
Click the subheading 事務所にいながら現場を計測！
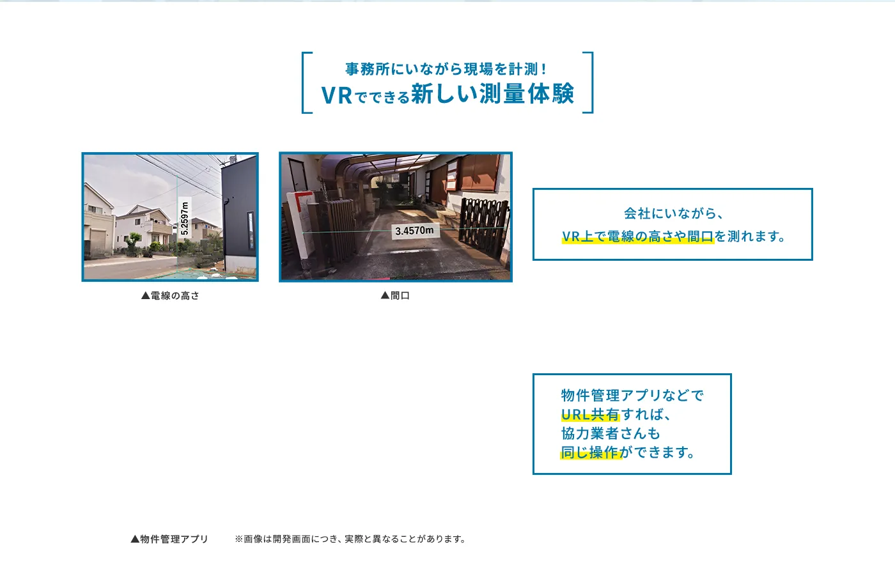tap(446, 69)
